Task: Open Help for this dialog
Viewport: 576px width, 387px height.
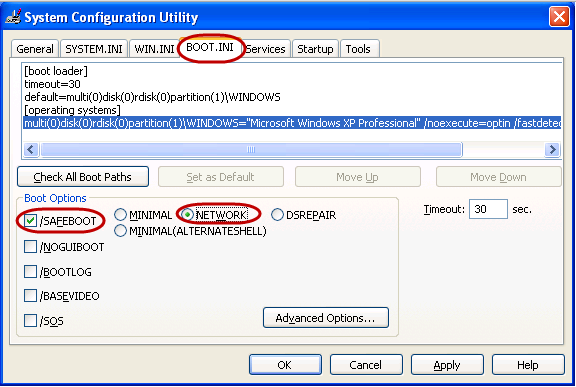Action: coord(528,365)
